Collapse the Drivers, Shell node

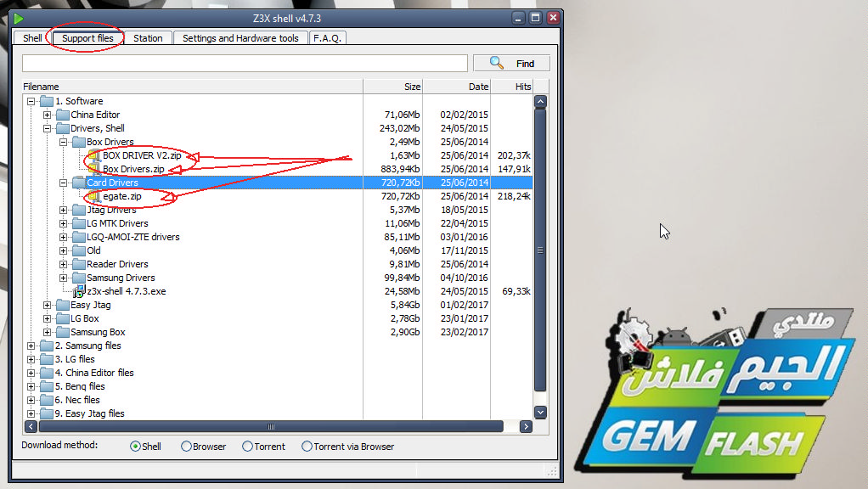tap(47, 128)
